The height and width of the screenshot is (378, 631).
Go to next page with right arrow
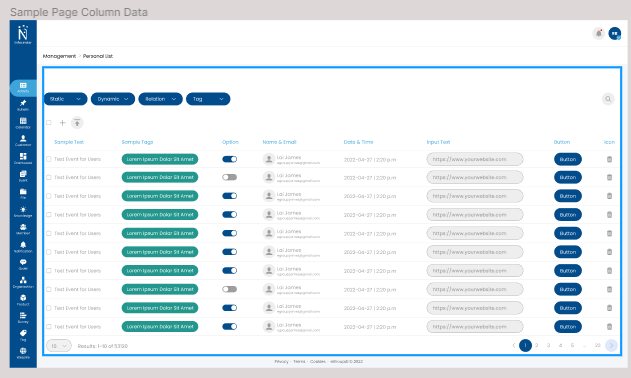611,345
